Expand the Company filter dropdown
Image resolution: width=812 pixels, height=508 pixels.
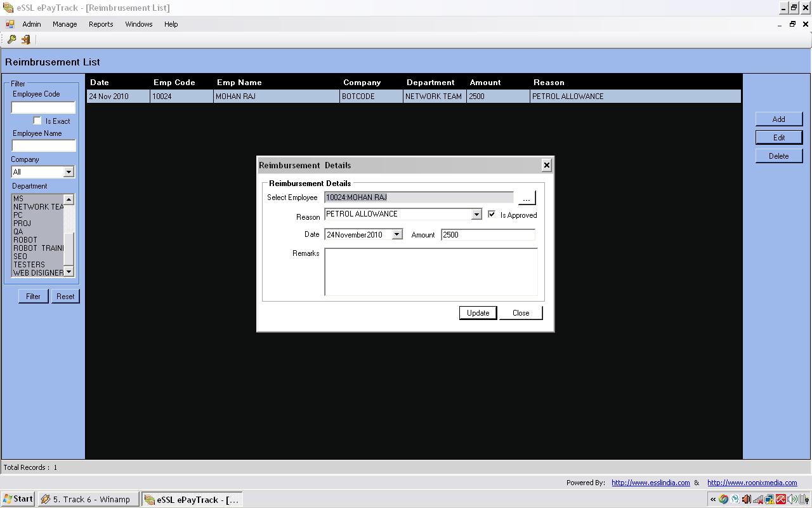click(69, 172)
